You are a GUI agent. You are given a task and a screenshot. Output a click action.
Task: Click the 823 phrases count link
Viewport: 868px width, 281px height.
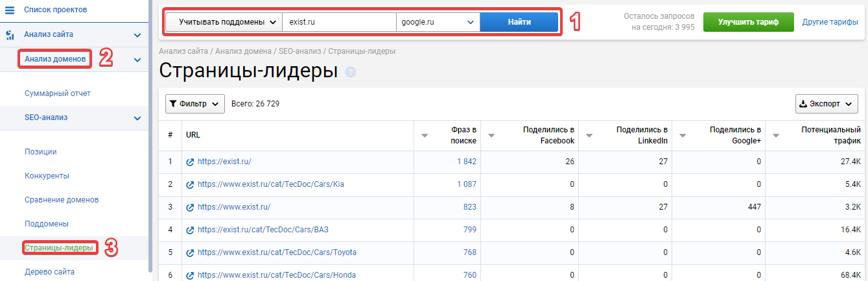click(x=469, y=207)
